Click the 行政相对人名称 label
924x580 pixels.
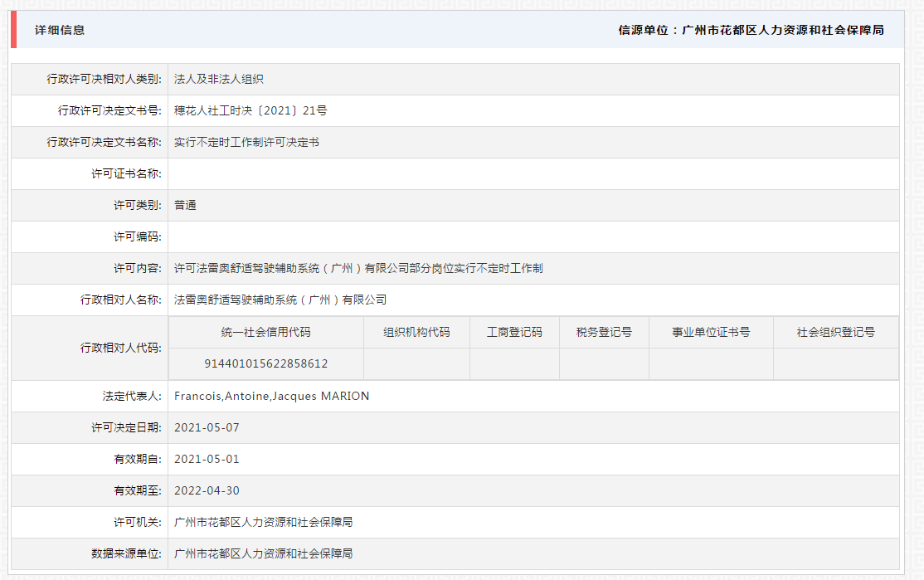click(121, 300)
